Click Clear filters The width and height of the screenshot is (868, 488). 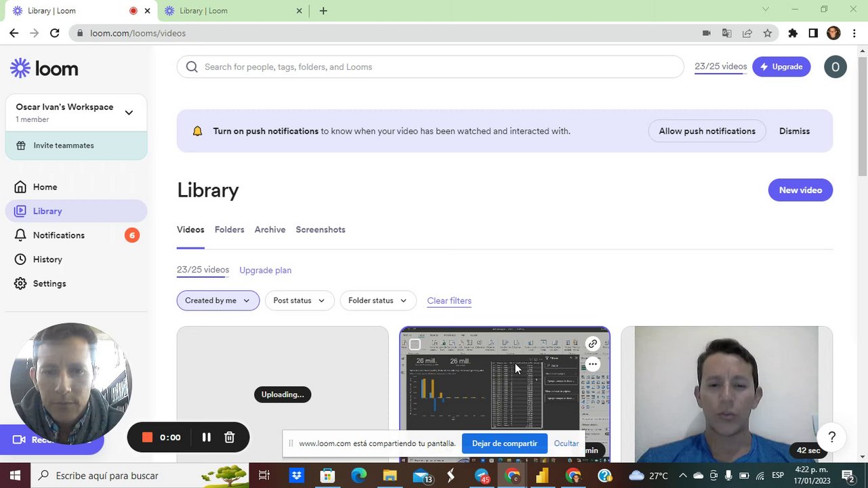(449, 300)
